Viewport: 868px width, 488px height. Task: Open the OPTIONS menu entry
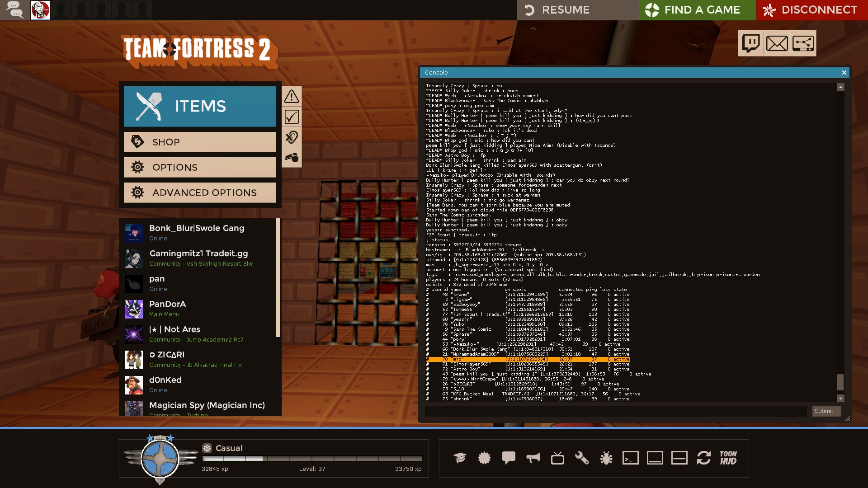[200, 167]
